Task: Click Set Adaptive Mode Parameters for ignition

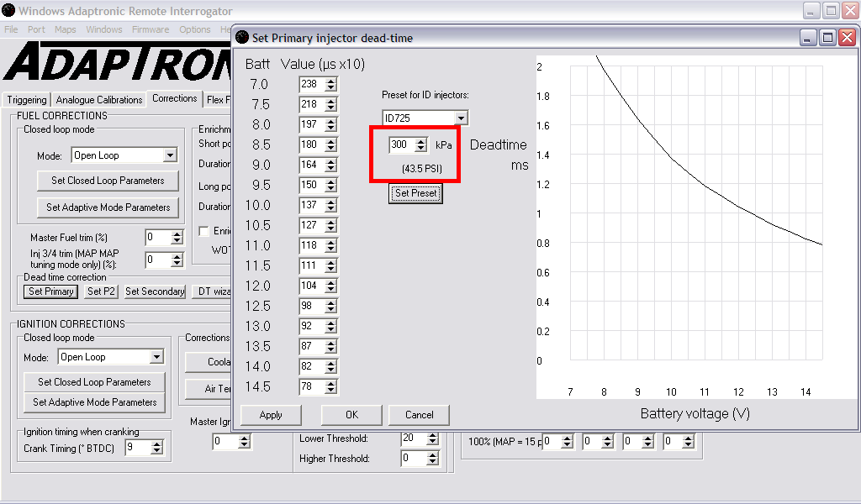Action: click(x=94, y=402)
